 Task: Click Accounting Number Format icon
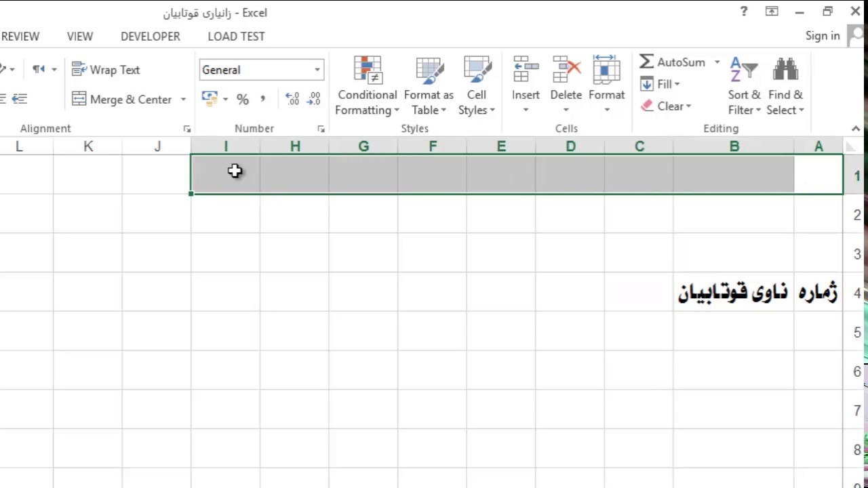tap(210, 99)
